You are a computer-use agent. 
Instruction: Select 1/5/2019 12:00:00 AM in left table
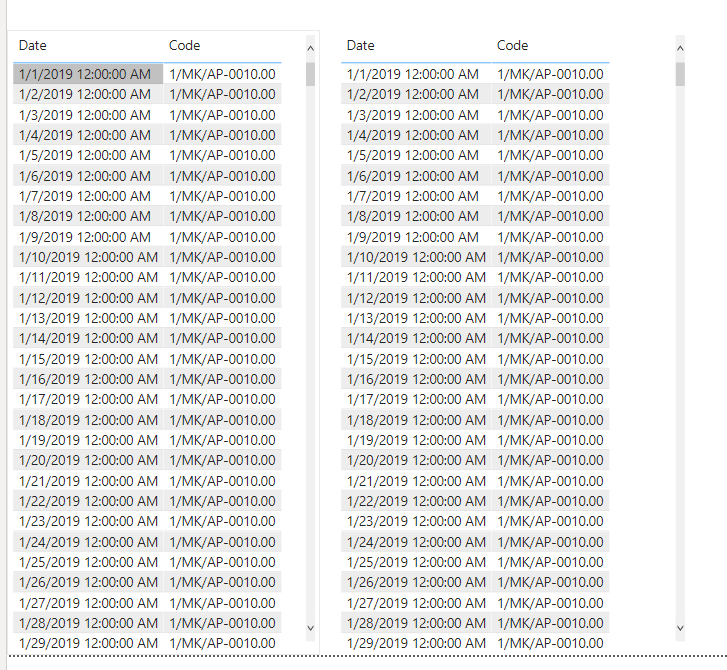pyautogui.click(x=88, y=155)
